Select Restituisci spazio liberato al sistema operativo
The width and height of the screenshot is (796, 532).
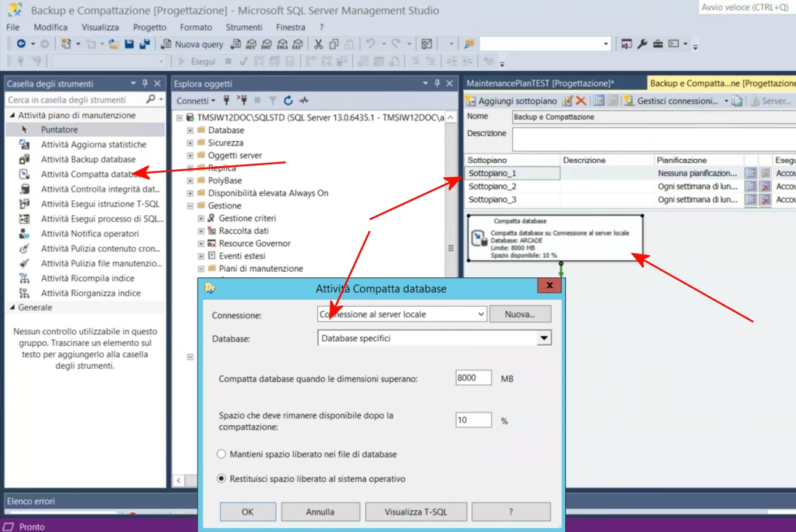[222, 479]
